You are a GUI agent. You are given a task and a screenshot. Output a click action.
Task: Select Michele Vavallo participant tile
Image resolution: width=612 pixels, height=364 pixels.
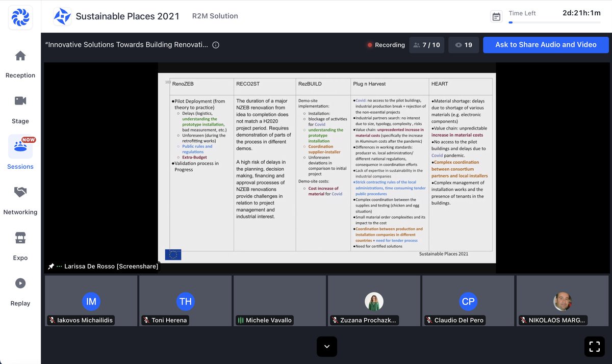pyautogui.click(x=280, y=301)
